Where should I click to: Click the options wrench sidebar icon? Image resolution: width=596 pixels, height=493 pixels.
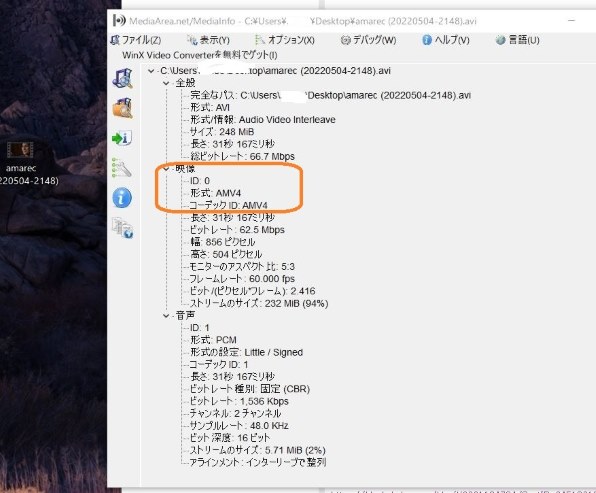pos(122,168)
